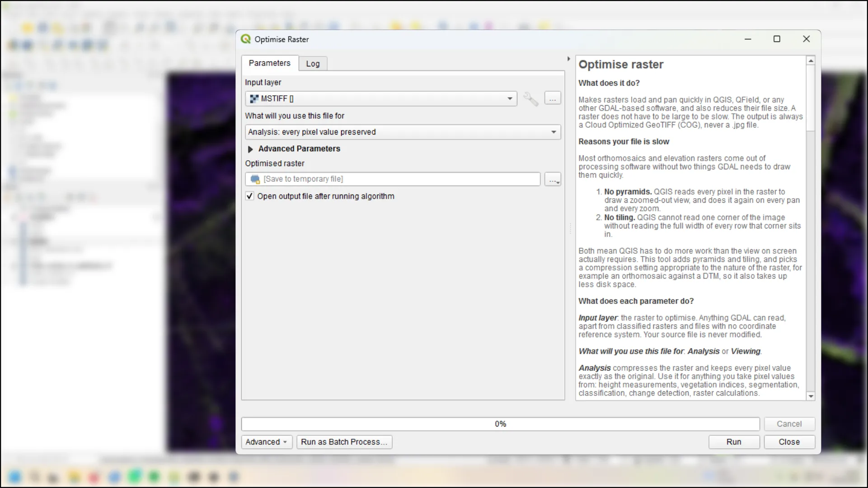Run the Optimise Raster algorithm
Image resolution: width=868 pixels, height=488 pixels.
(x=734, y=442)
